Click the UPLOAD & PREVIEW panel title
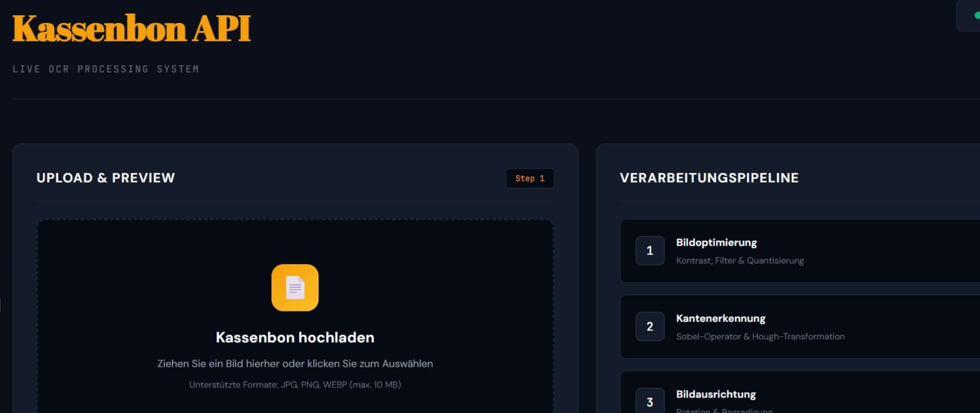 [x=106, y=178]
